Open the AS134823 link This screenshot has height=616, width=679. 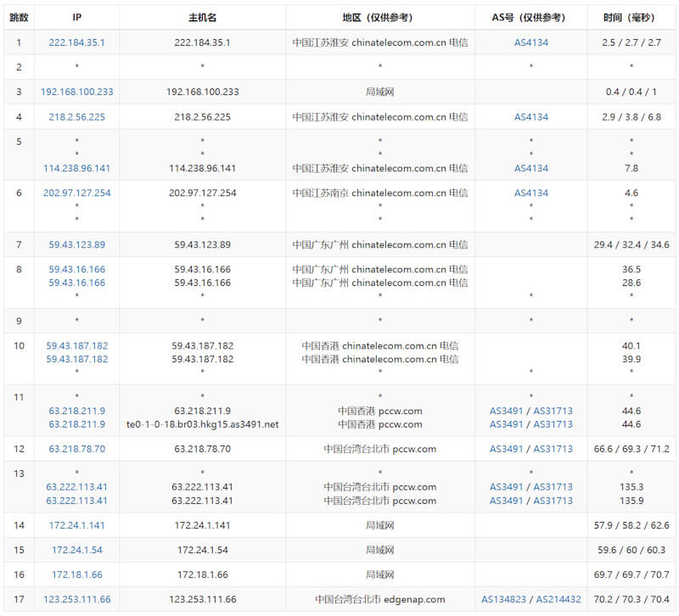click(503, 600)
